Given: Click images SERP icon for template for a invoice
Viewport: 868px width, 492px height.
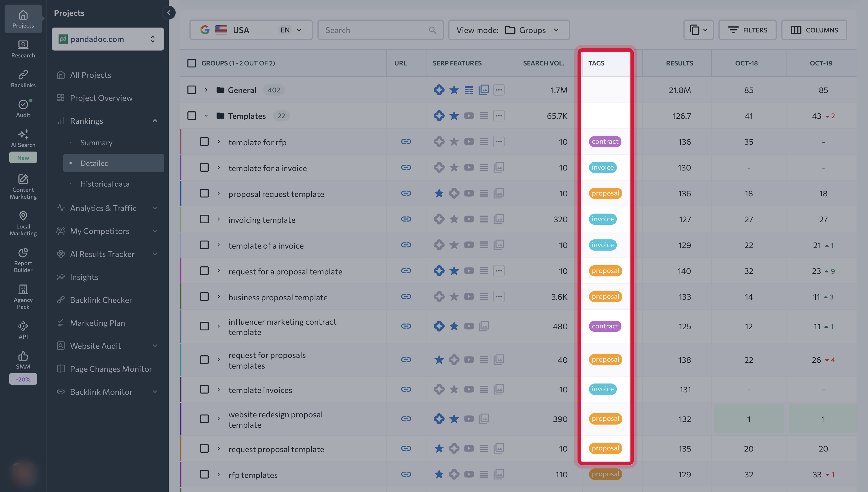Looking at the screenshot, I should [x=499, y=167].
